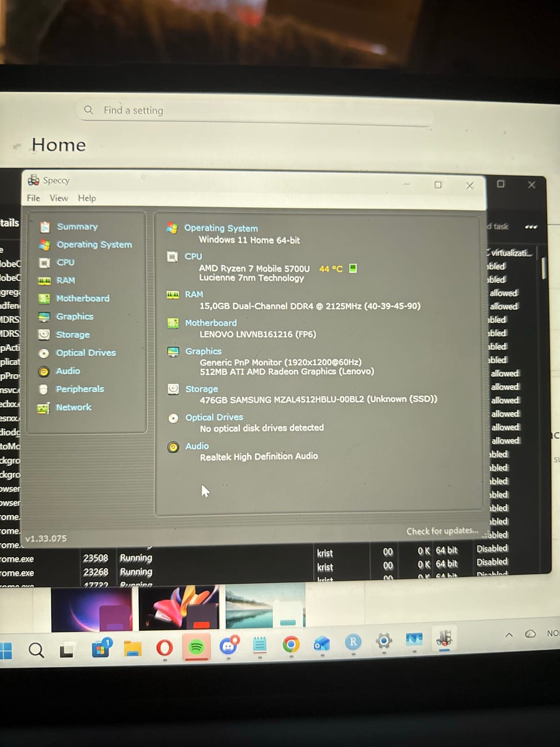The image size is (560, 747).
Task: Open Google Chrome from taskbar
Action: pos(290,644)
